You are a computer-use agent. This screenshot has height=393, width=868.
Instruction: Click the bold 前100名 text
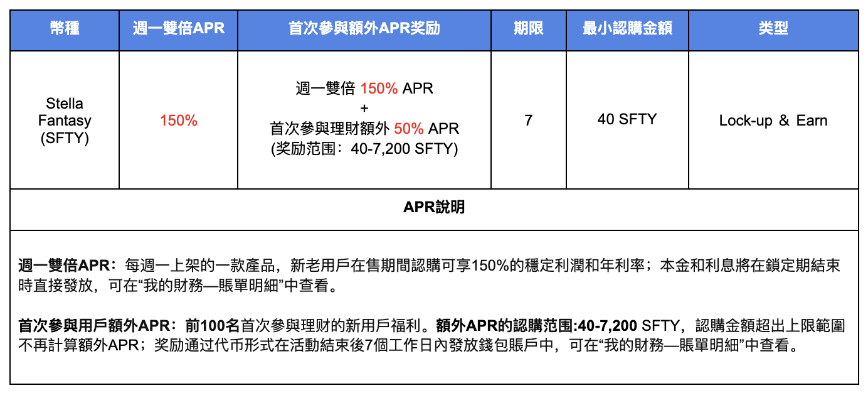coord(213,326)
